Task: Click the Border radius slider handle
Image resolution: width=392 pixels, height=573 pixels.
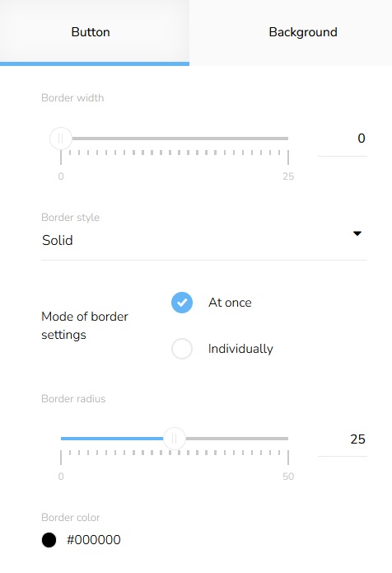Action: click(175, 439)
